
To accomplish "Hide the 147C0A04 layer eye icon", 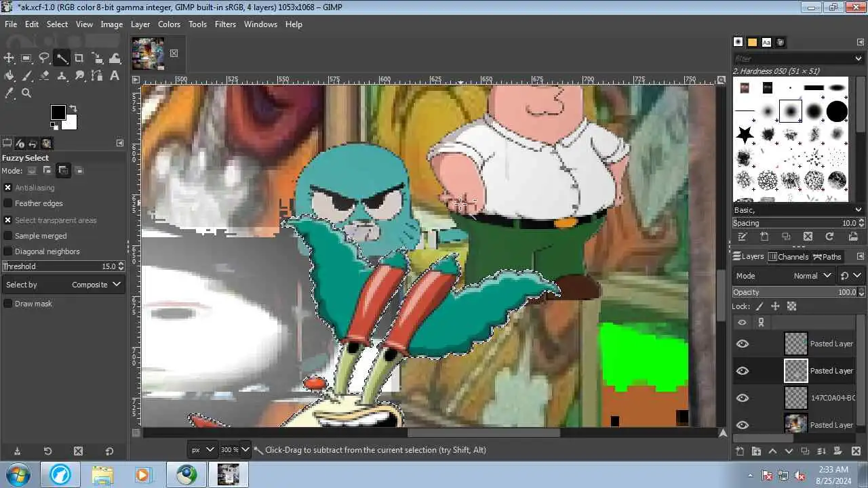I will point(743,398).
